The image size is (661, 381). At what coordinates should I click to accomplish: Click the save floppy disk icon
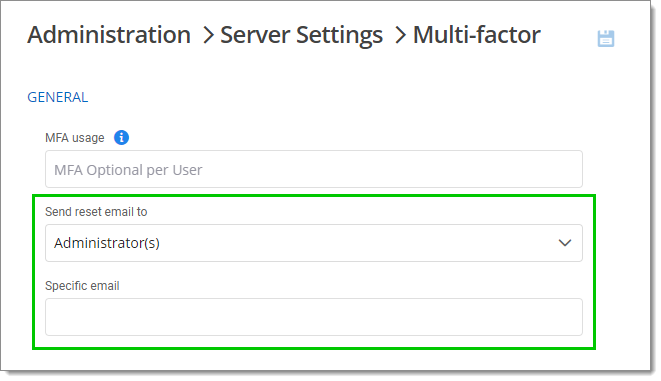pos(606,38)
